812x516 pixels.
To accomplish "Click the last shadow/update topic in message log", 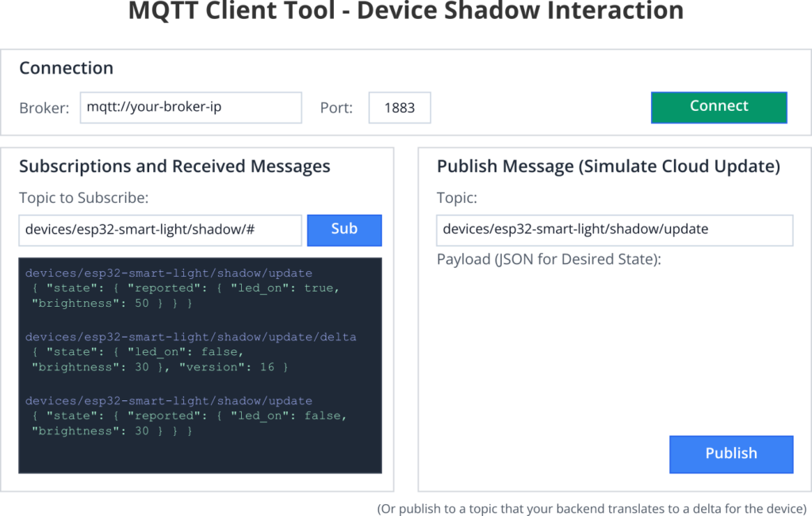I will point(168,401).
